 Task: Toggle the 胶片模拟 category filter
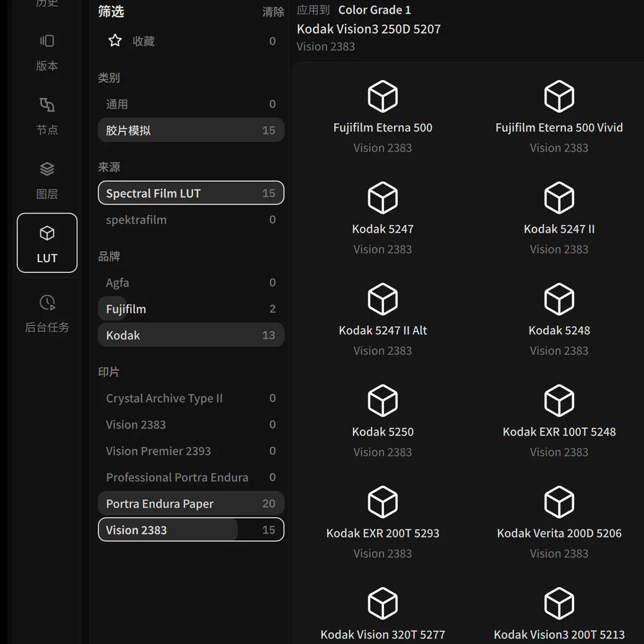tap(191, 130)
